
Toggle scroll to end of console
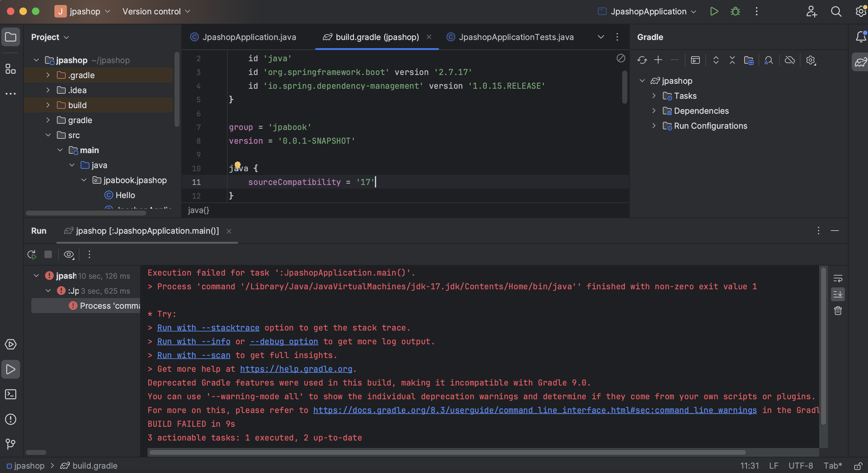click(838, 294)
